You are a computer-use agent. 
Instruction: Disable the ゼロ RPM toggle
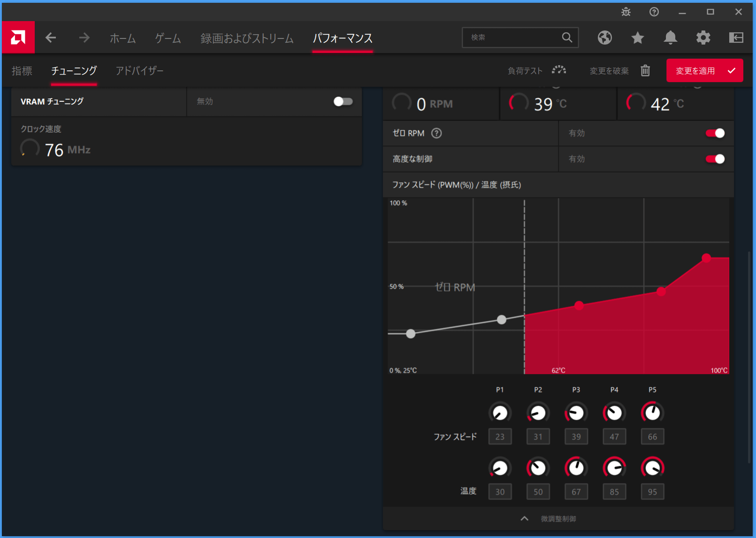pos(715,133)
